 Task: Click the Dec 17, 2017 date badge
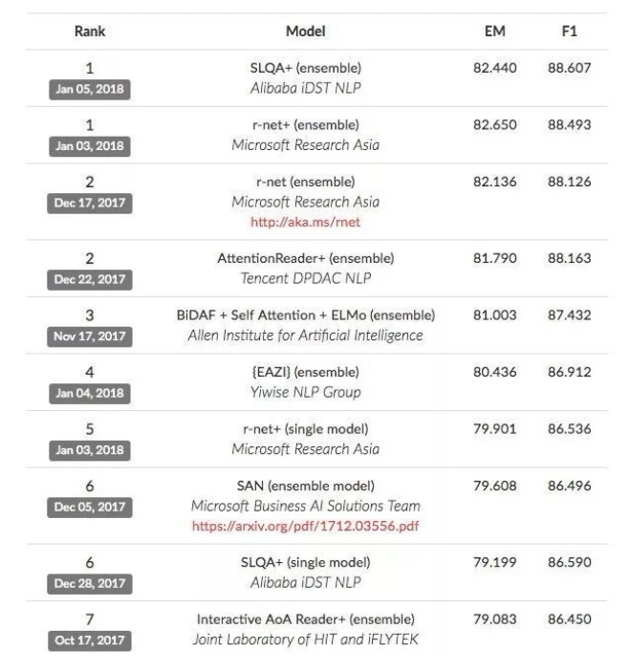(x=90, y=203)
